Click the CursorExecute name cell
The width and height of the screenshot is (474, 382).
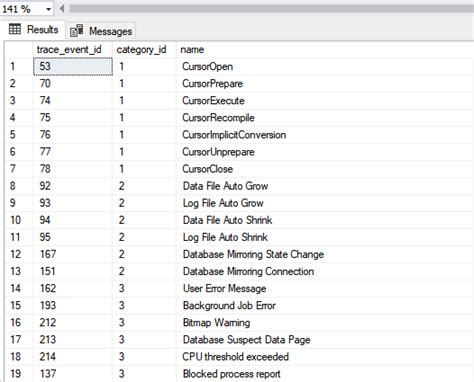point(325,101)
